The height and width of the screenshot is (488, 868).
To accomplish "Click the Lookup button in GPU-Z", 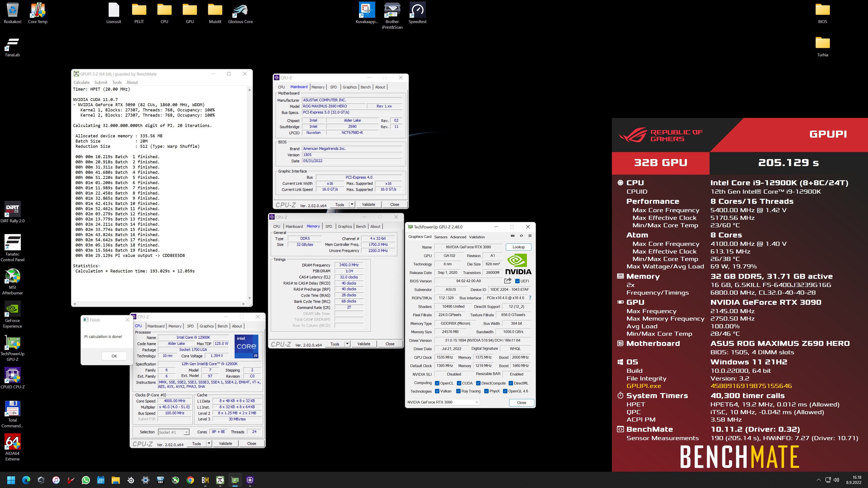I will pyautogui.click(x=519, y=247).
